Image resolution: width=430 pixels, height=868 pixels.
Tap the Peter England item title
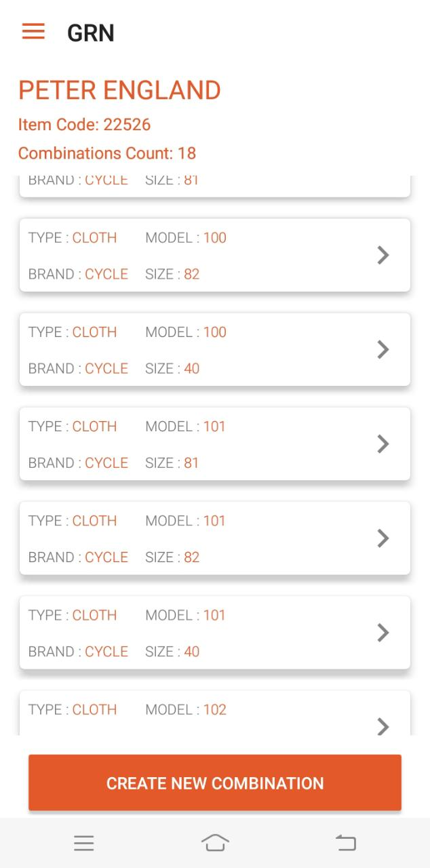pos(119,90)
